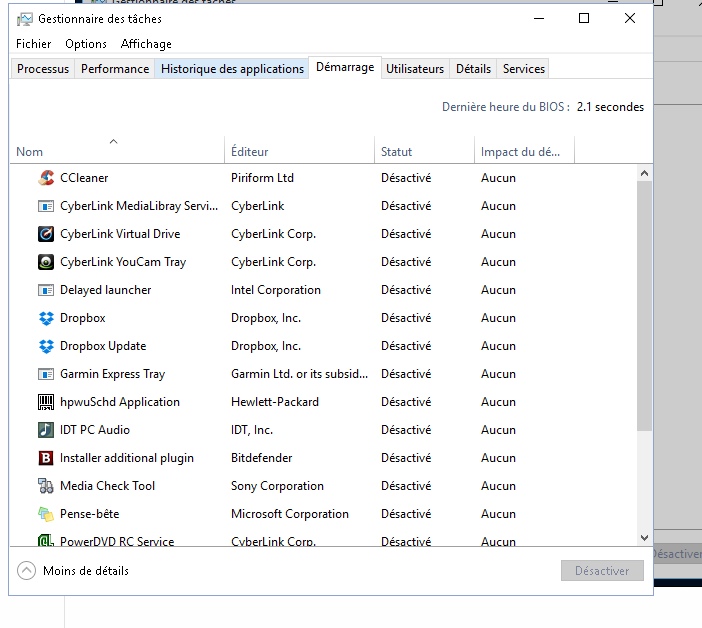702x628 pixels.
Task: Click the Bitdefender publisher cell
Action: [261, 458]
